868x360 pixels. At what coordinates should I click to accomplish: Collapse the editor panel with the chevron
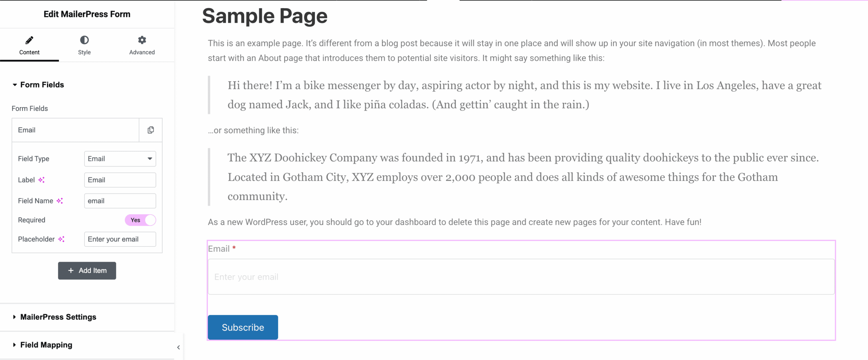tap(179, 347)
